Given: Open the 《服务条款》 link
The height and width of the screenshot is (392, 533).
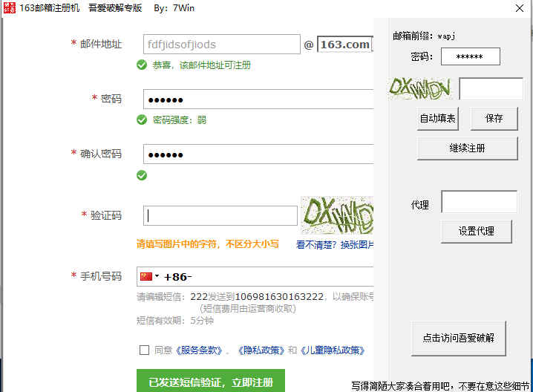Looking at the screenshot, I should pyautogui.click(x=199, y=350).
